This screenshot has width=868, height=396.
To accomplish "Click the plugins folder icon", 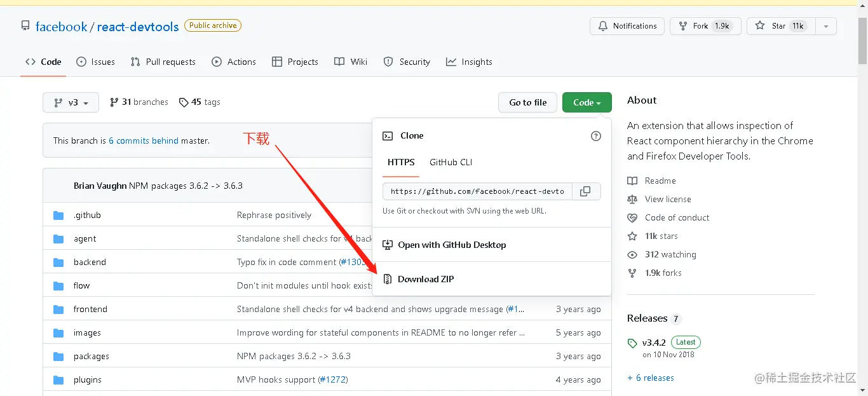I will point(58,380).
